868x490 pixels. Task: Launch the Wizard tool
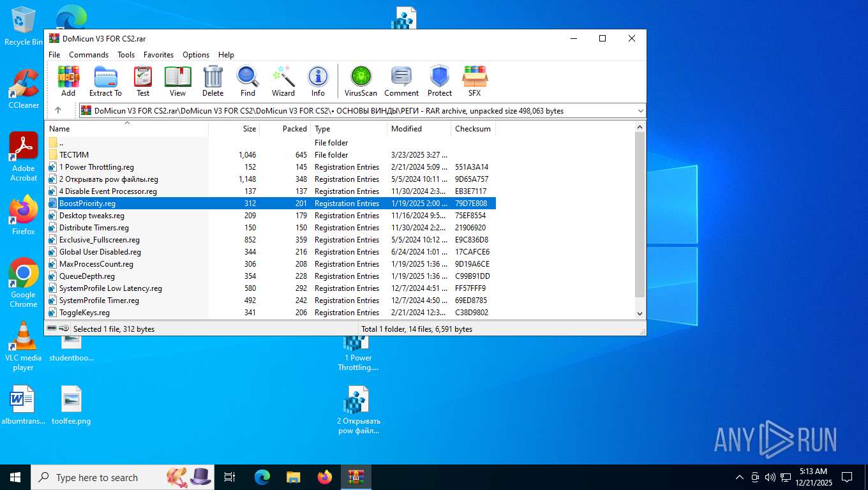283,81
